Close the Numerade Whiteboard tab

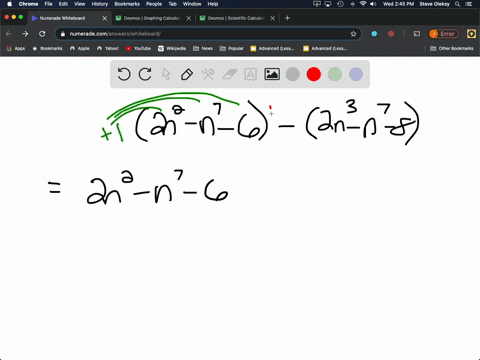pos(105,18)
